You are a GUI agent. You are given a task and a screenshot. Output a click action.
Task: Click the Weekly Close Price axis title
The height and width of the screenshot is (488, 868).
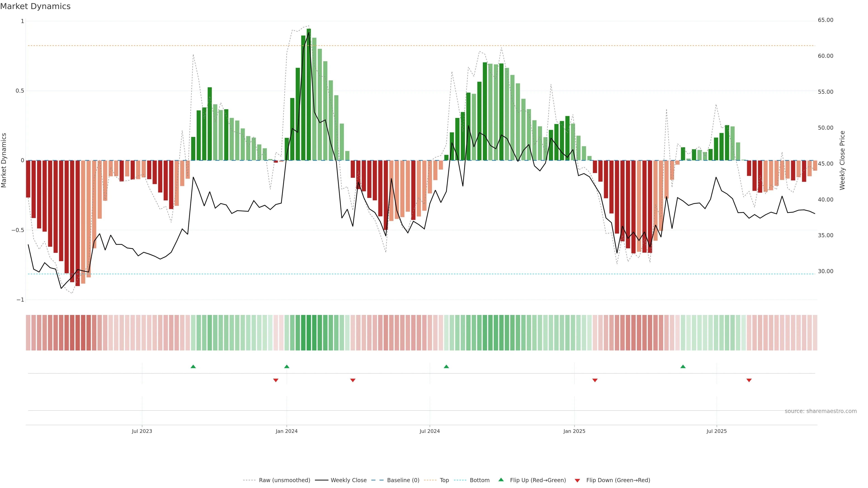pos(842,160)
